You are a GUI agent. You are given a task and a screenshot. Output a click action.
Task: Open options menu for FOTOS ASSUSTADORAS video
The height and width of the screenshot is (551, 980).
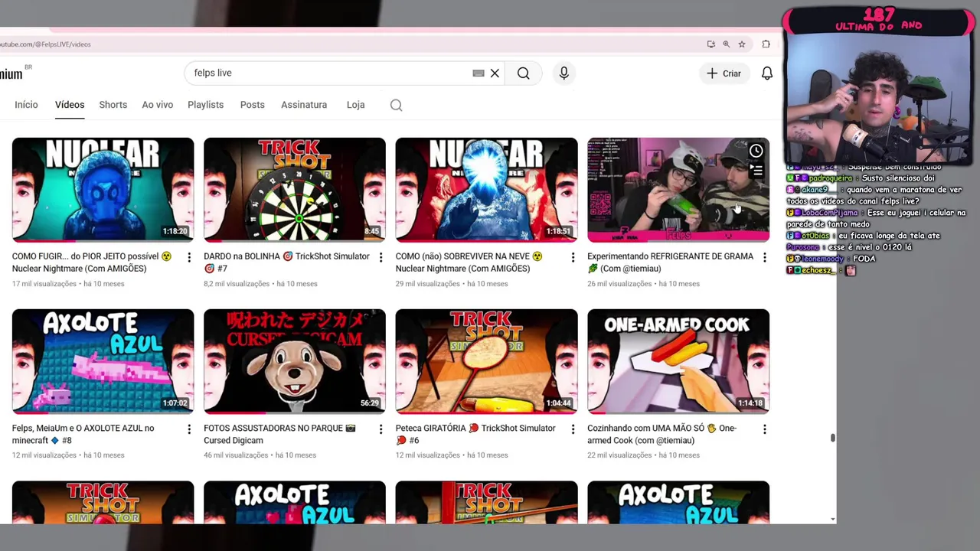coord(381,430)
